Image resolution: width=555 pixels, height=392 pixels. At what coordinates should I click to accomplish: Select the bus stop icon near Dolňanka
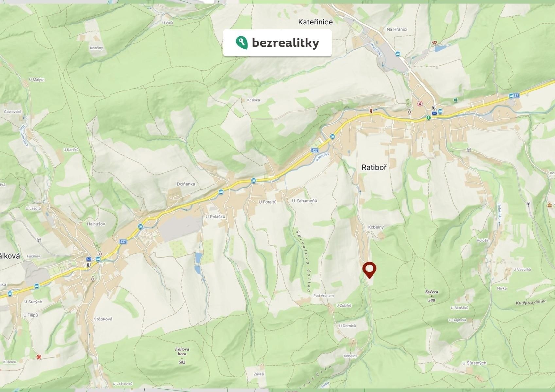click(x=221, y=192)
